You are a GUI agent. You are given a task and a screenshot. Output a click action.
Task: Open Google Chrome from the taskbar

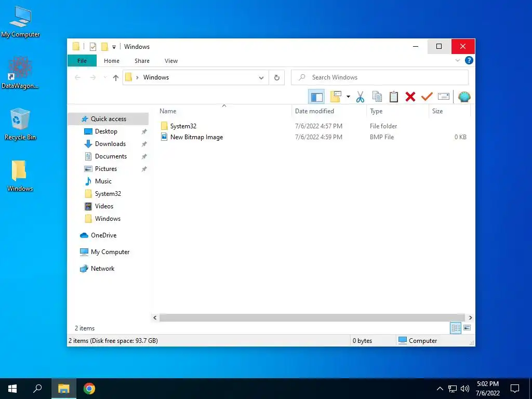point(89,389)
